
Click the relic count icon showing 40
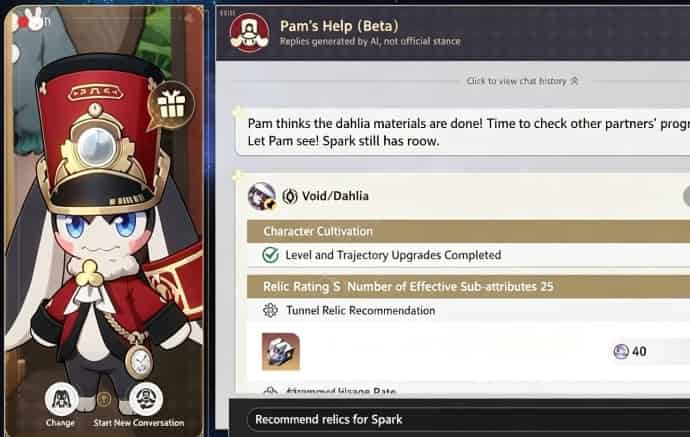click(620, 351)
